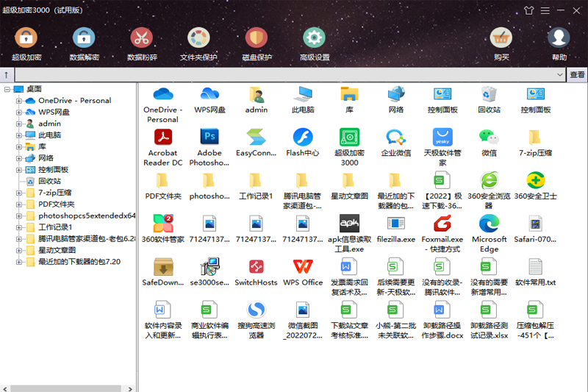
Task: Click the up-arrow navigate button
Action: point(7,75)
